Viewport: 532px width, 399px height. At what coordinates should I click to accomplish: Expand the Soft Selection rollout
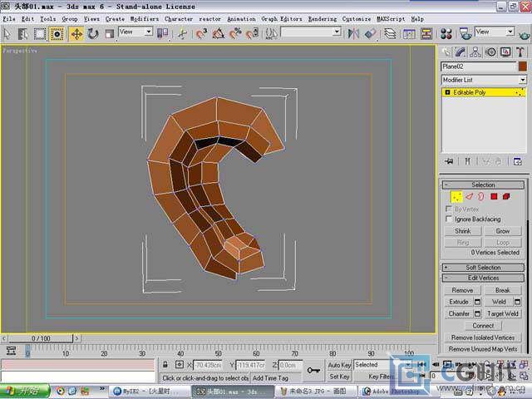(483, 268)
